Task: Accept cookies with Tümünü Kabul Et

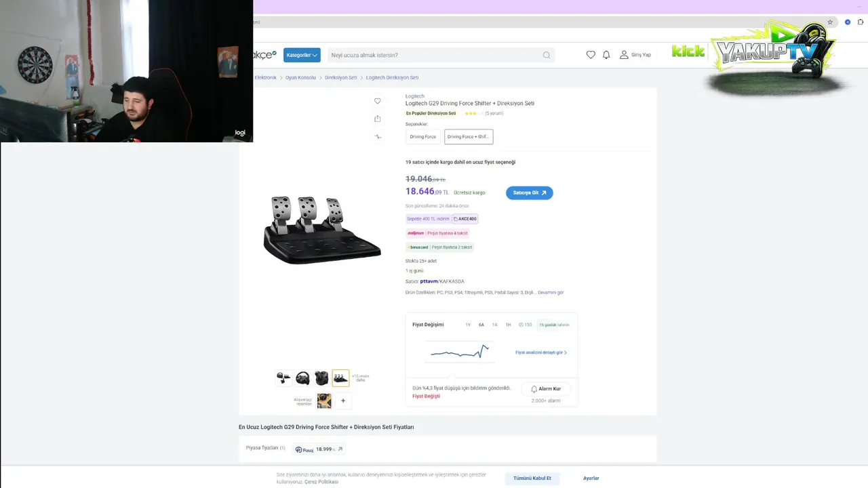Action: (532, 479)
